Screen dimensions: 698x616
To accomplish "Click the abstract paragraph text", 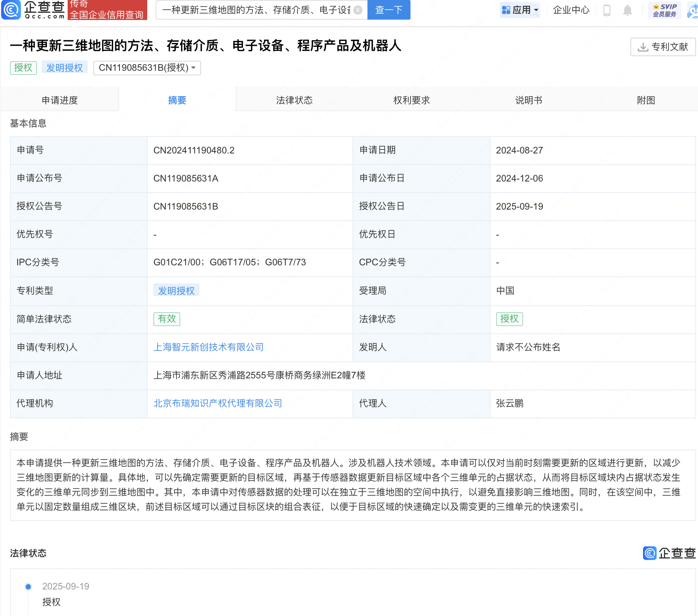I will (x=348, y=485).
